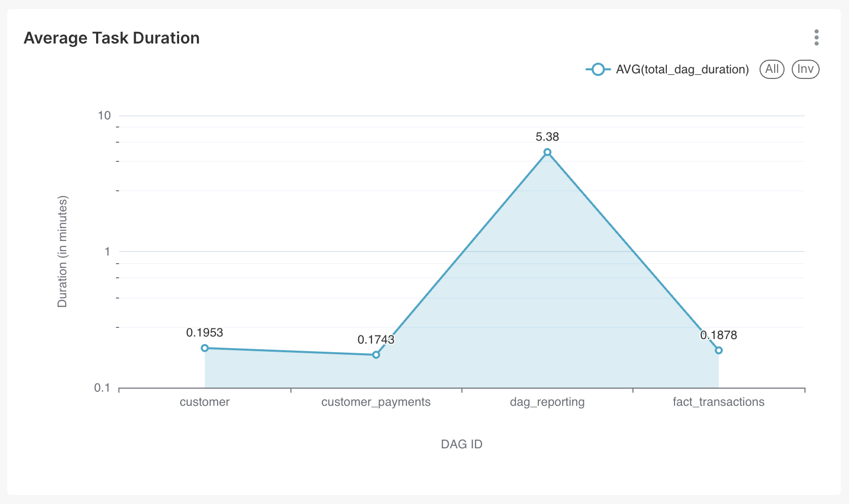849x504 pixels.
Task: Click the customer data point marker
Action: click(205, 348)
